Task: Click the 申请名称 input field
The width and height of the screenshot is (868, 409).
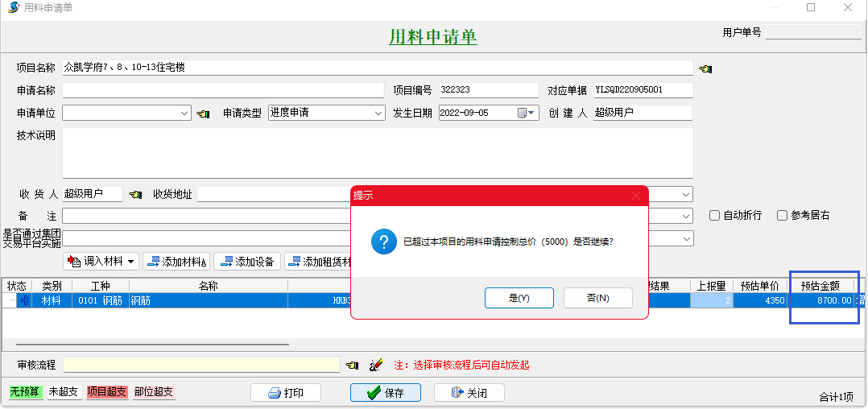Action: (223, 90)
